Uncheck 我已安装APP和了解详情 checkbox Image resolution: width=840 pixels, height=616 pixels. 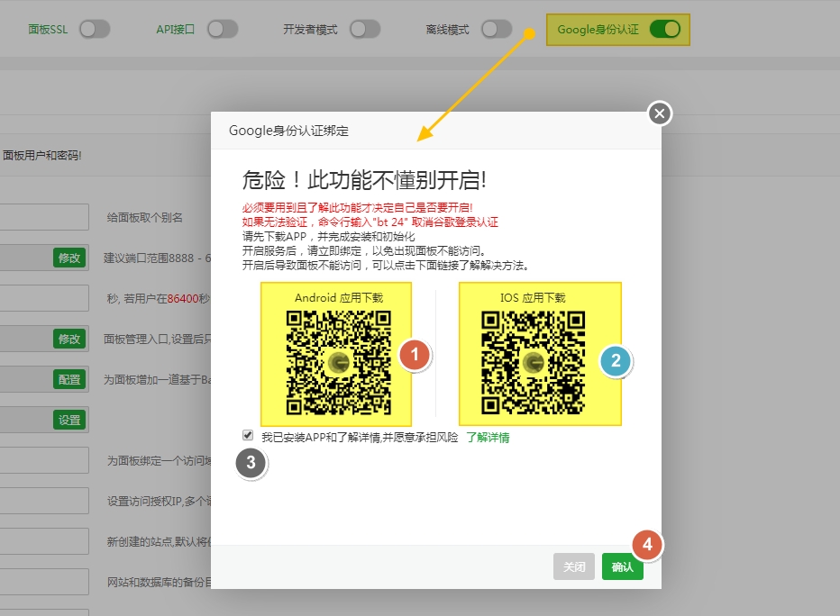click(x=248, y=435)
